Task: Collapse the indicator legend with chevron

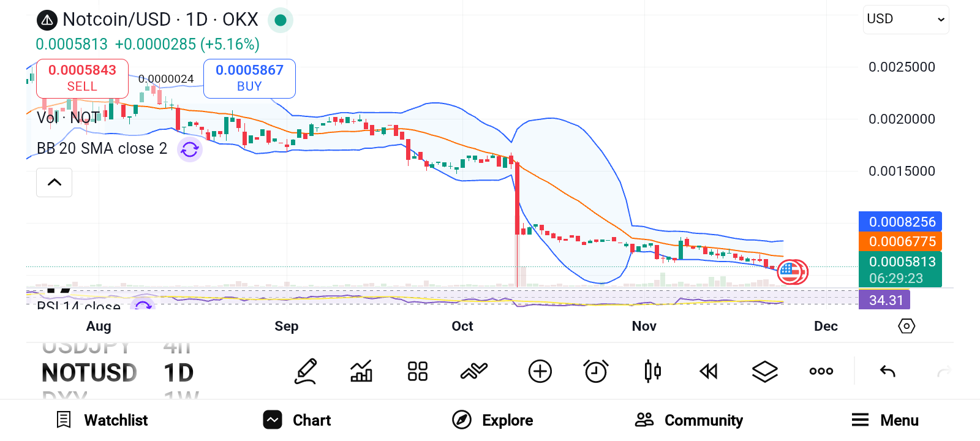Action: [55, 183]
